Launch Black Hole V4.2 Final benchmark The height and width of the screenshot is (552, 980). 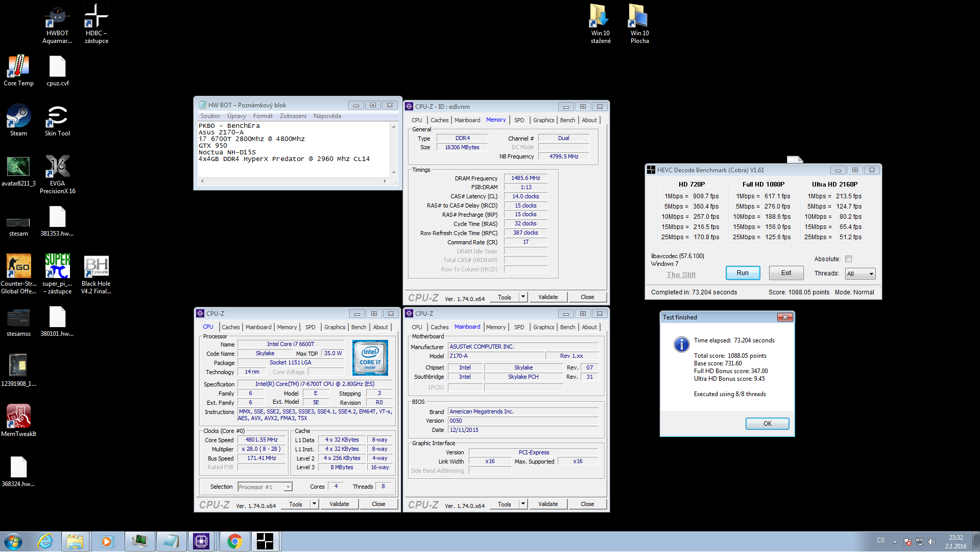(x=96, y=274)
